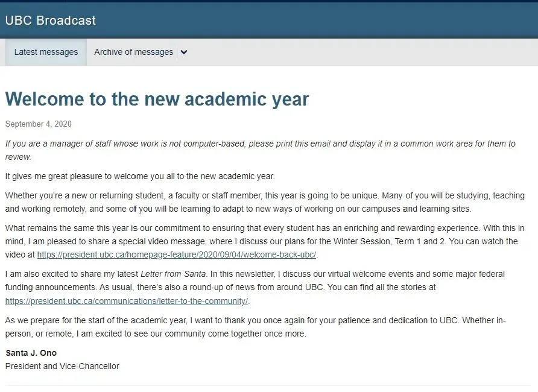
Task: Click the UBC Broadcast site title
Action: tap(51, 21)
